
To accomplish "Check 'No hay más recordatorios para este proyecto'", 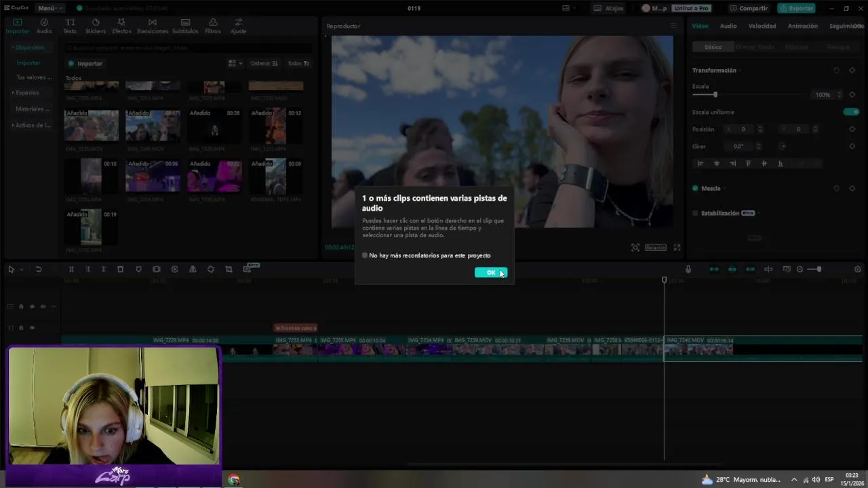I will (365, 256).
